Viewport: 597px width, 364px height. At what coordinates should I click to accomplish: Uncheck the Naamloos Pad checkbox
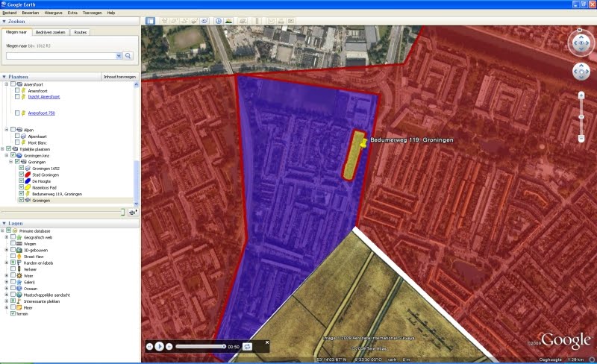(22, 187)
